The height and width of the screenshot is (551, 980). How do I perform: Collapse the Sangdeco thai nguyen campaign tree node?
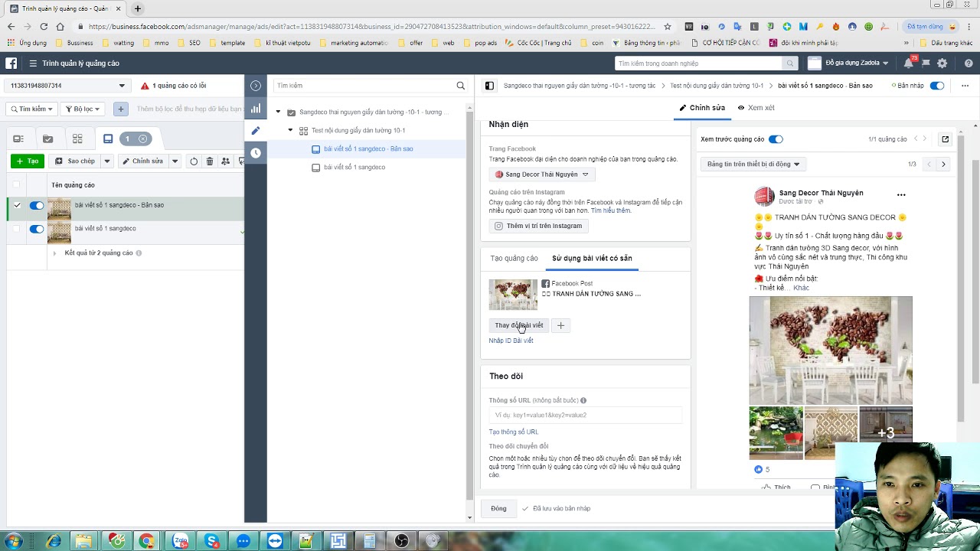279,112
